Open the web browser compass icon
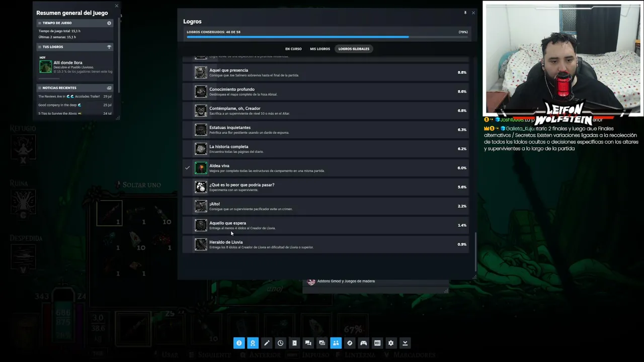The image size is (644, 362). pyautogui.click(x=350, y=343)
